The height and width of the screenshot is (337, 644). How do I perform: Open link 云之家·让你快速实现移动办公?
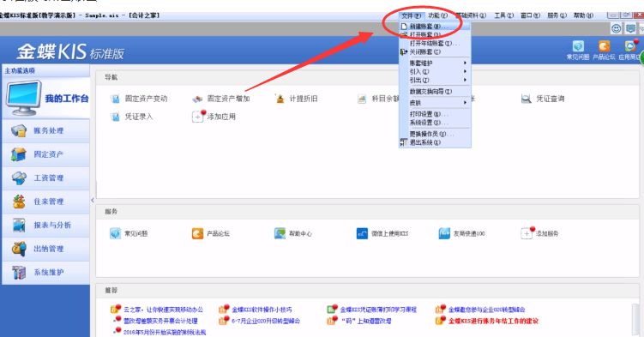coord(163,310)
